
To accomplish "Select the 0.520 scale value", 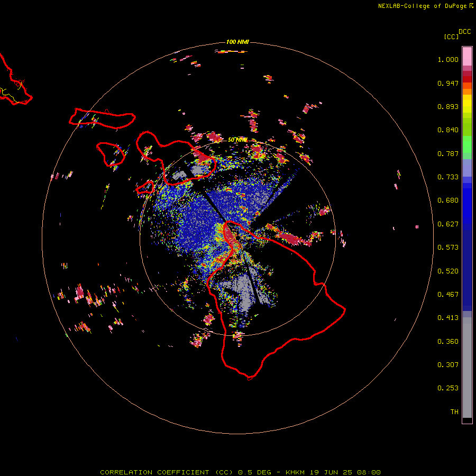I will 448,271.
